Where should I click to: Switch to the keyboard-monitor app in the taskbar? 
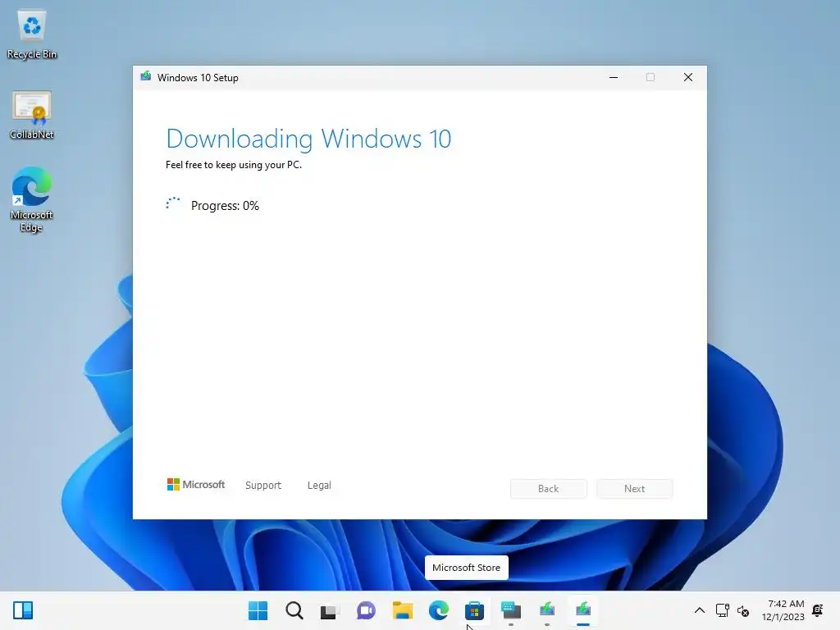(x=510, y=610)
